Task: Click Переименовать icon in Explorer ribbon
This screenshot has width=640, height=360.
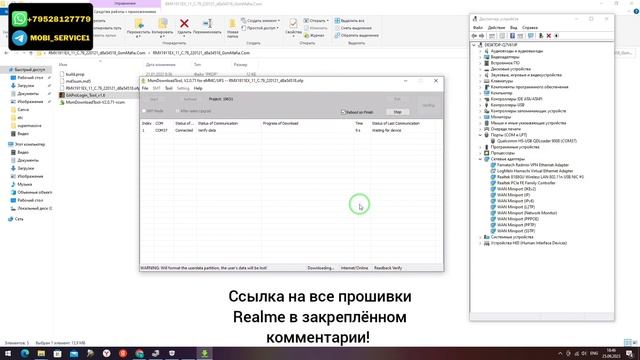Action: point(207,24)
